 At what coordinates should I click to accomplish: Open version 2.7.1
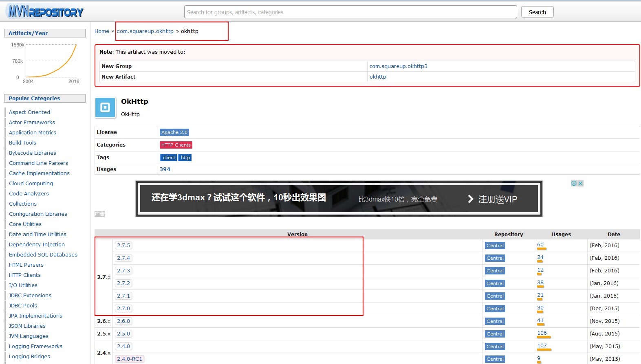(x=123, y=296)
